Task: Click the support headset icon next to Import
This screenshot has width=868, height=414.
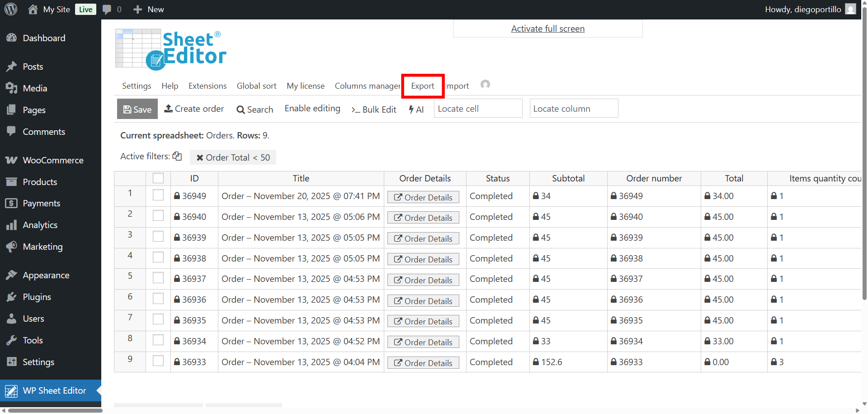Action: tap(485, 85)
